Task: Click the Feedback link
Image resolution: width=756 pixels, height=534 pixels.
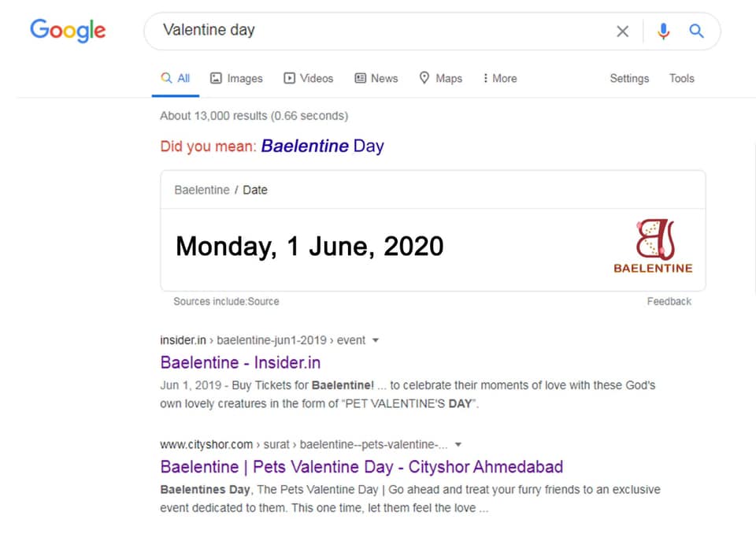Action: click(669, 302)
